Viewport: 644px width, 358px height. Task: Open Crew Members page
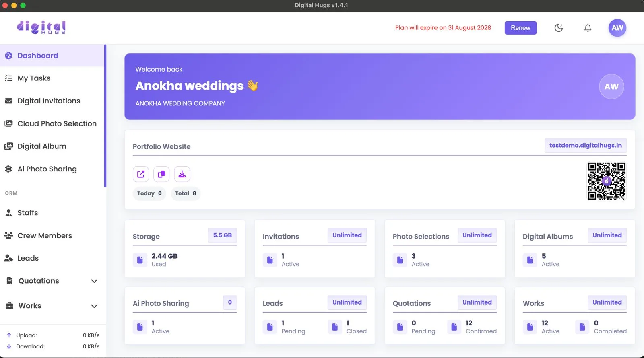point(52,236)
